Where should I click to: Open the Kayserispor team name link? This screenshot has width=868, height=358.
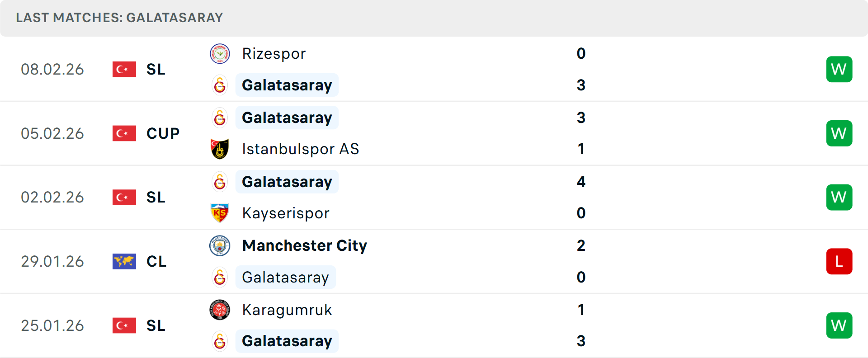pyautogui.click(x=285, y=213)
